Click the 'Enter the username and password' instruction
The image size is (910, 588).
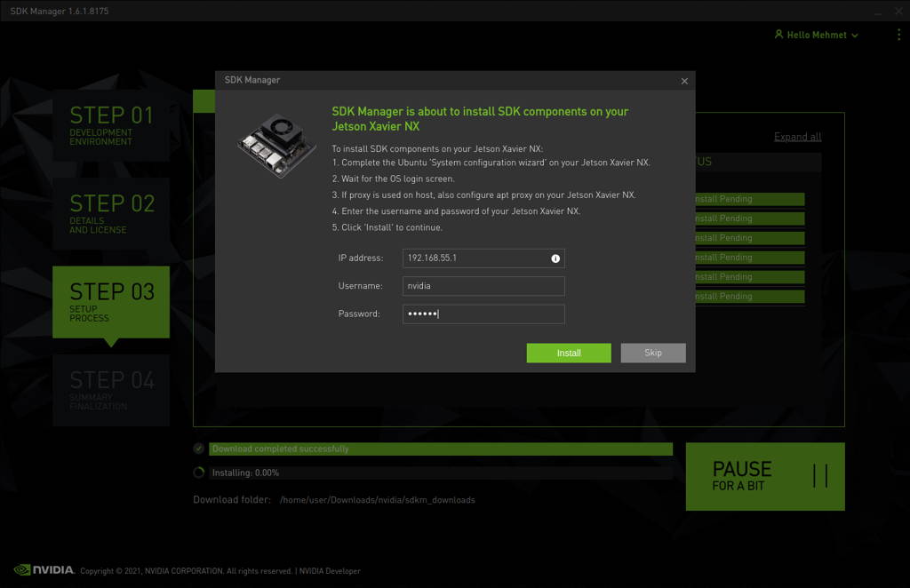pyautogui.click(x=456, y=211)
